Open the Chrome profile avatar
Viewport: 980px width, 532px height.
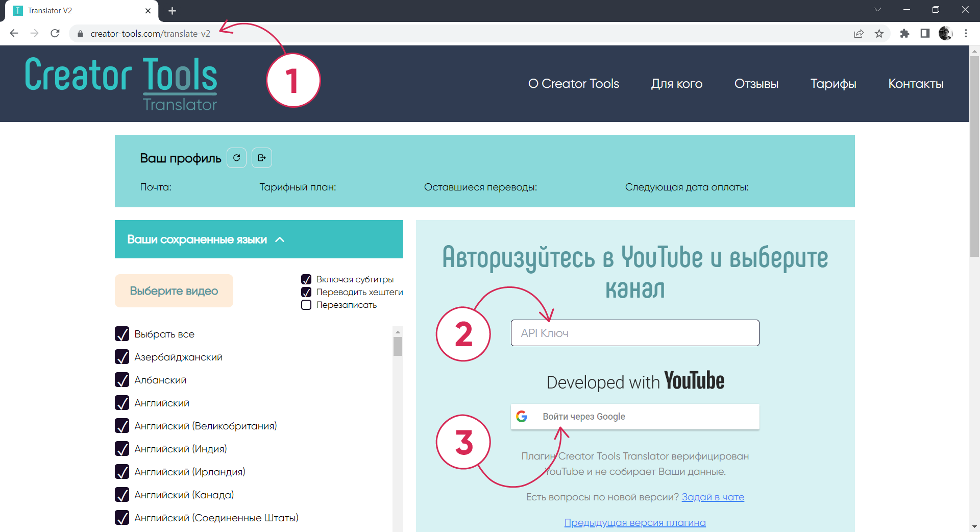pos(945,34)
